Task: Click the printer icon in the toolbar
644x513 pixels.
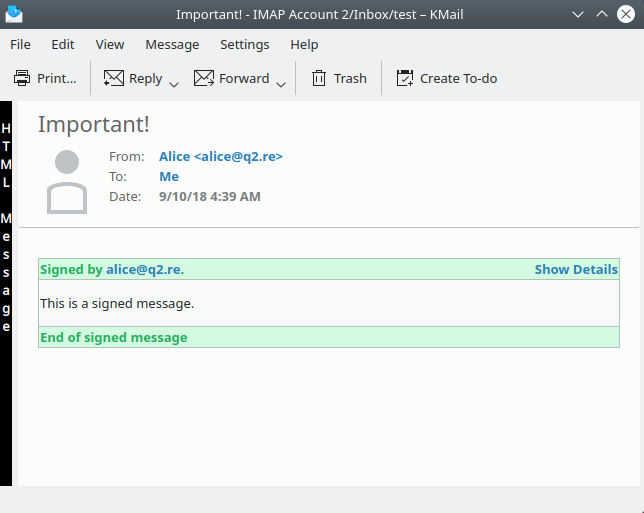Action: [22, 78]
